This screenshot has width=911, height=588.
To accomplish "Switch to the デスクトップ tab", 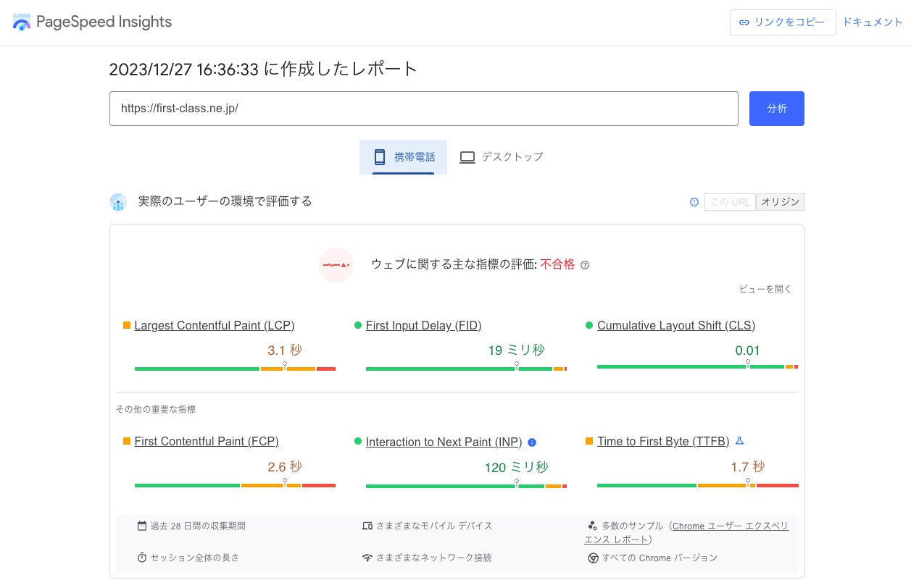I will (501, 157).
